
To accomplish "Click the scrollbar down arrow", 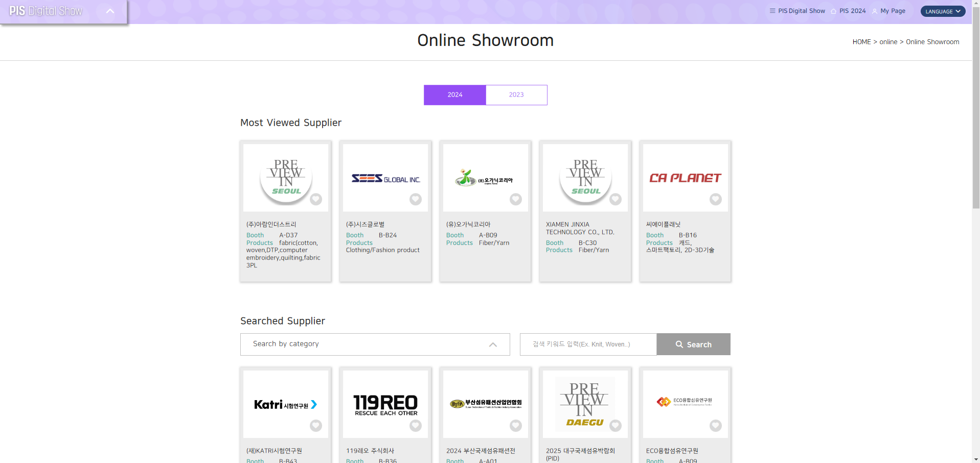I will click(976, 459).
